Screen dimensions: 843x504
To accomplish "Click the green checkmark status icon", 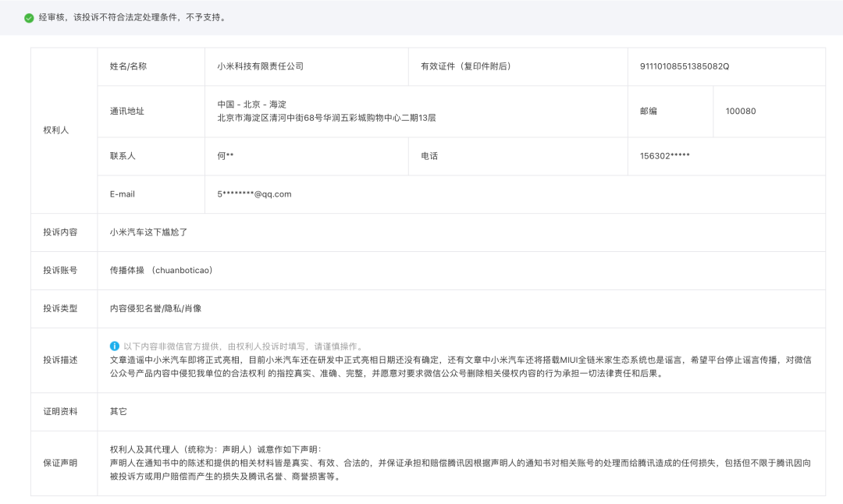I will click(x=29, y=18).
